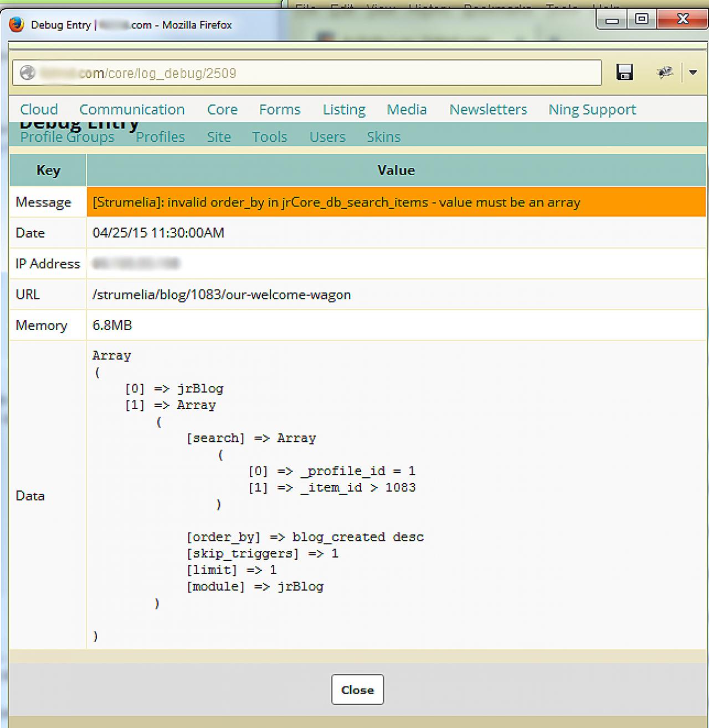Restore down the Firefox window

tap(641, 20)
